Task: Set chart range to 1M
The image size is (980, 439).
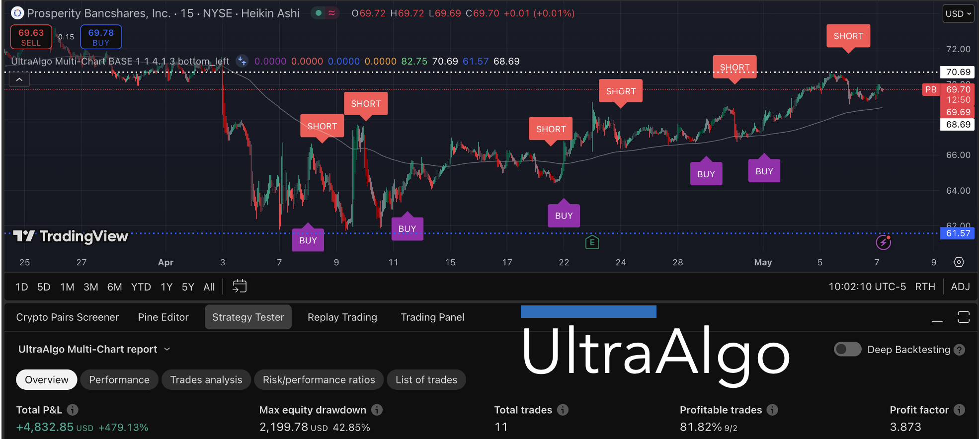Action: tap(67, 287)
